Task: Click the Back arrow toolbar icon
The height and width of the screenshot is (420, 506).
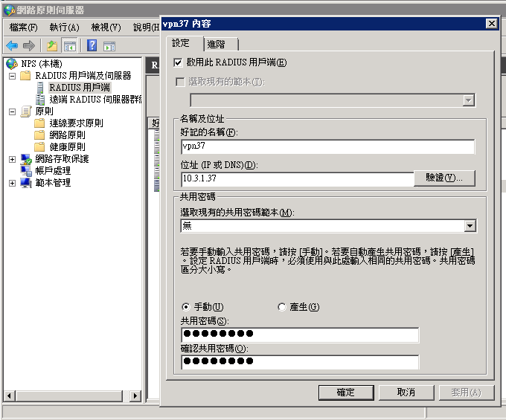Action: click(x=12, y=45)
